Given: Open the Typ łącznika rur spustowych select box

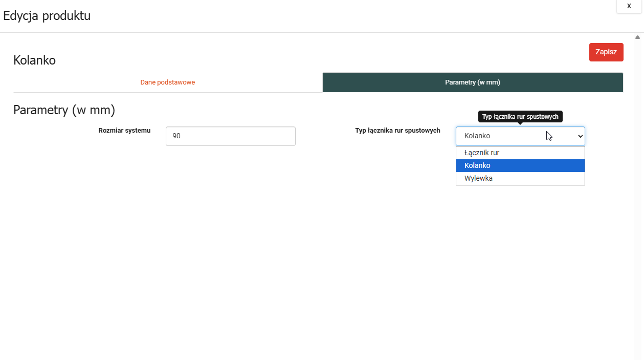Looking at the screenshot, I should (x=512, y=136).
